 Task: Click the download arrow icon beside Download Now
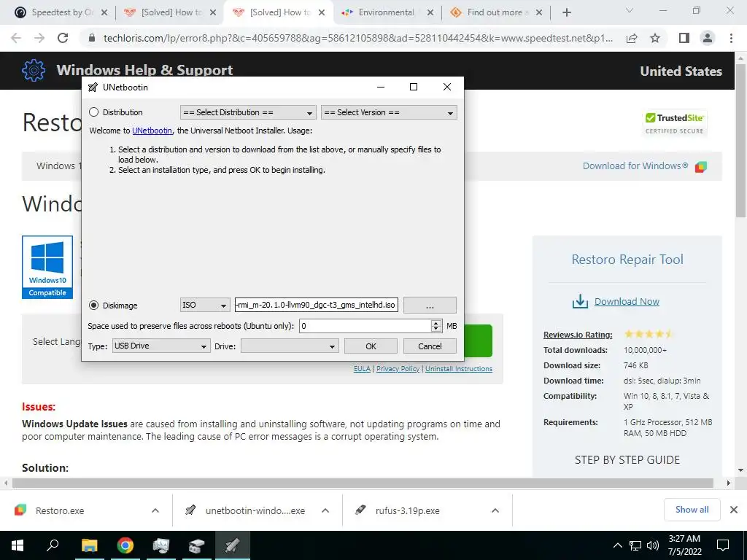[x=580, y=301]
